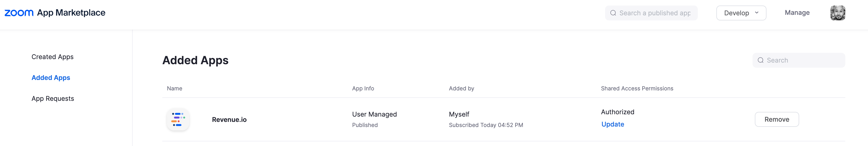Click the Name column header
Viewport: 868px width, 146px height.
click(175, 88)
